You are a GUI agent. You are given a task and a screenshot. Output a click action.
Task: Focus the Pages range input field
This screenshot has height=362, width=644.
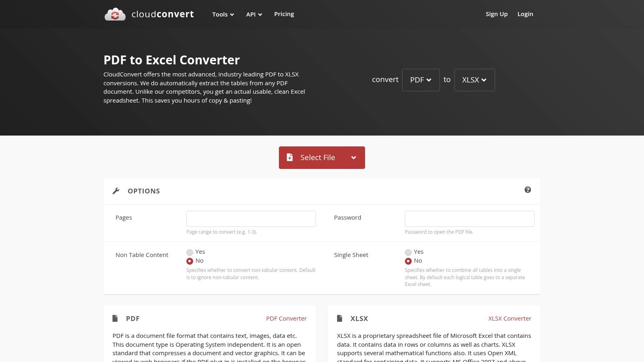point(251,219)
